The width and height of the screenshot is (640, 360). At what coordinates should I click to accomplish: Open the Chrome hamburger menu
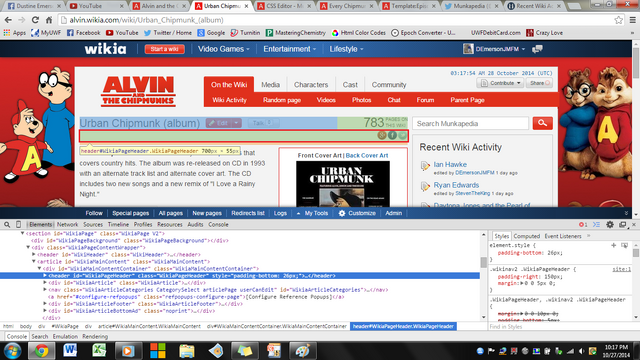pyautogui.click(x=633, y=20)
